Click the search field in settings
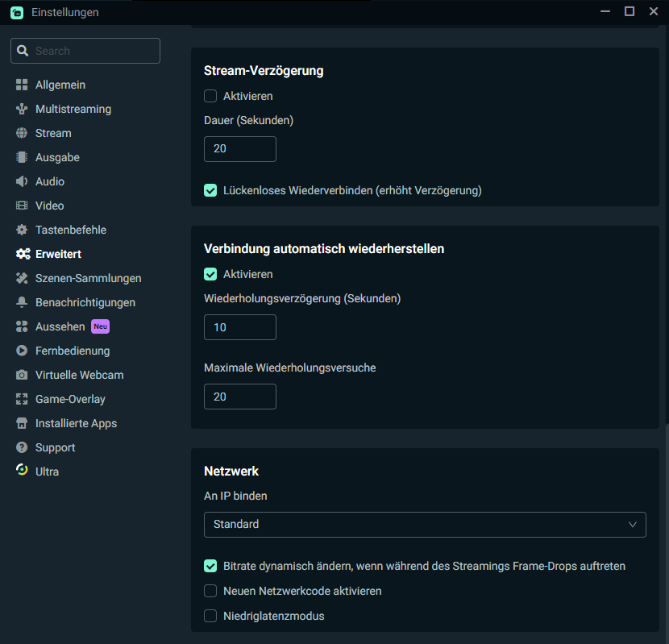Screen dimensions: 669x644 point(85,50)
